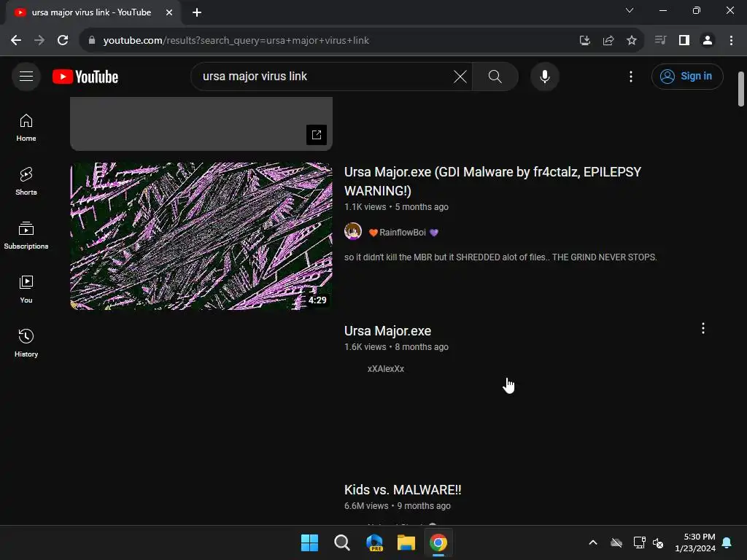Share this page from the address bar
The height and width of the screenshot is (560, 747).
(x=608, y=41)
